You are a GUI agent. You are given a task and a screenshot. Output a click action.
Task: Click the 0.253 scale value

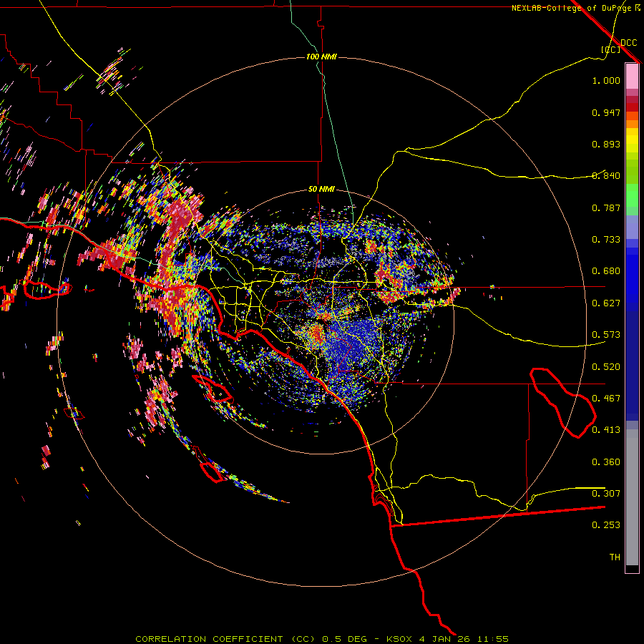(x=606, y=525)
